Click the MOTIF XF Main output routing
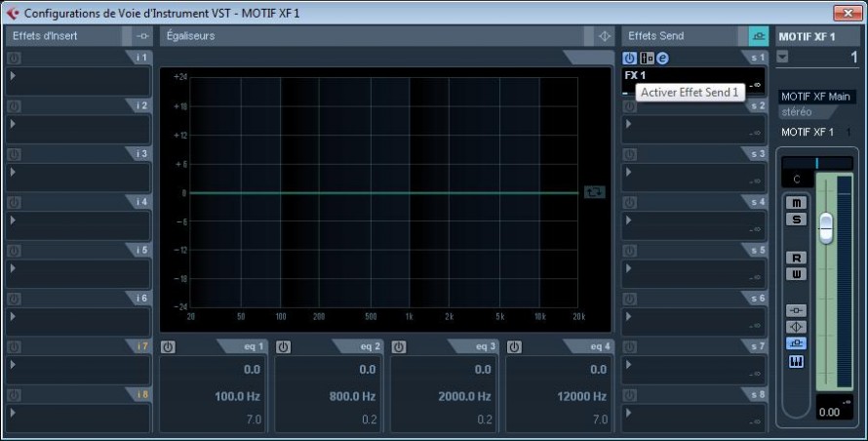The image size is (868, 441). [816, 97]
